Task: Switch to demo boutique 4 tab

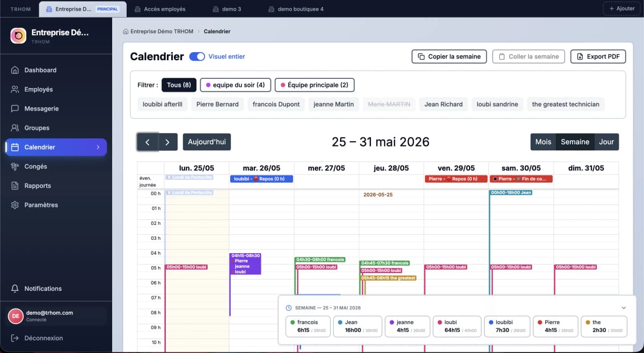Action: pos(296,9)
